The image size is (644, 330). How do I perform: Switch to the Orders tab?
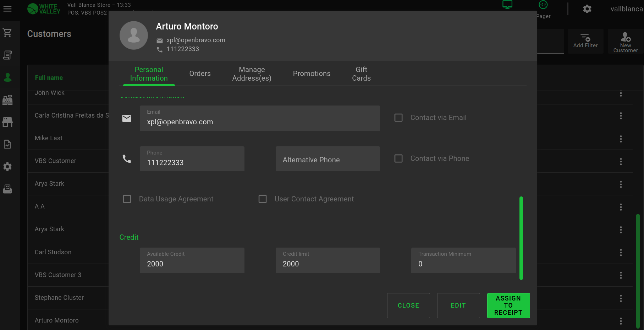point(200,74)
